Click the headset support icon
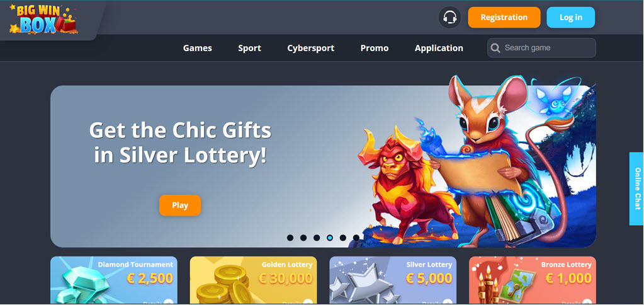644x305 pixels. tap(449, 18)
